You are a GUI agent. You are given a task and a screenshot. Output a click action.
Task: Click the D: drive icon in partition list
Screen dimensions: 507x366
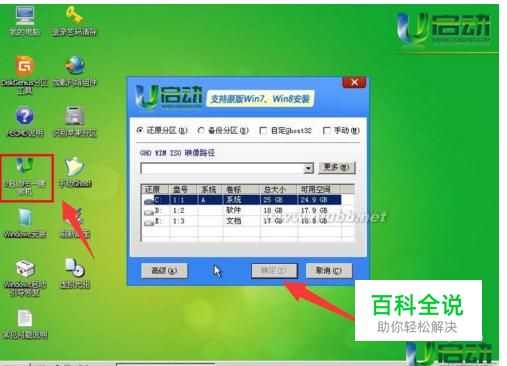149,212
